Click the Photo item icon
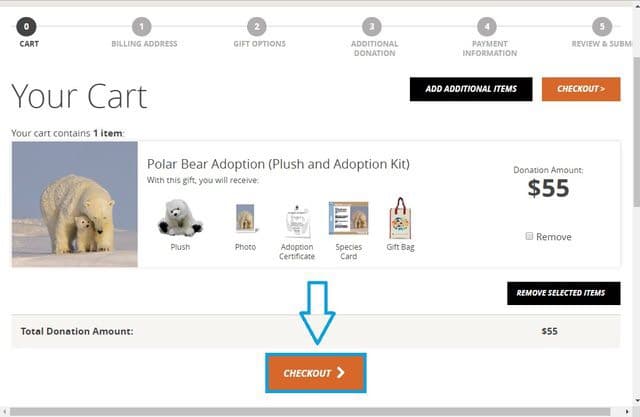 [246, 218]
